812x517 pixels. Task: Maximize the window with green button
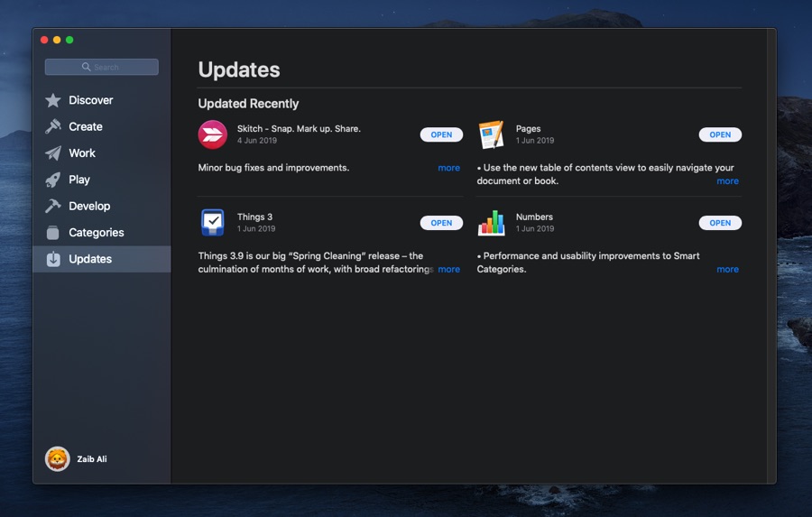point(69,40)
